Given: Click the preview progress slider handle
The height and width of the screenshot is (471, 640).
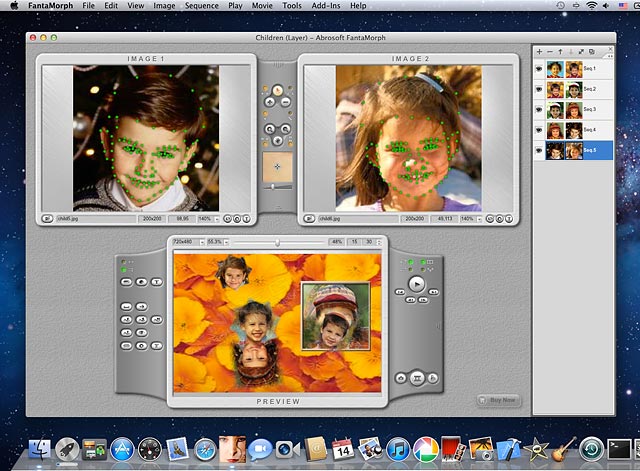Looking at the screenshot, I should click(x=278, y=243).
